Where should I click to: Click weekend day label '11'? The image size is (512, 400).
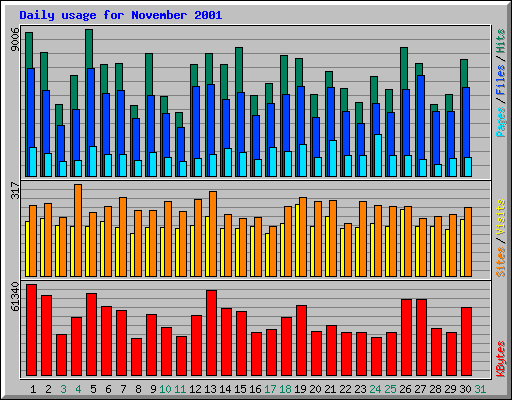coord(180,389)
